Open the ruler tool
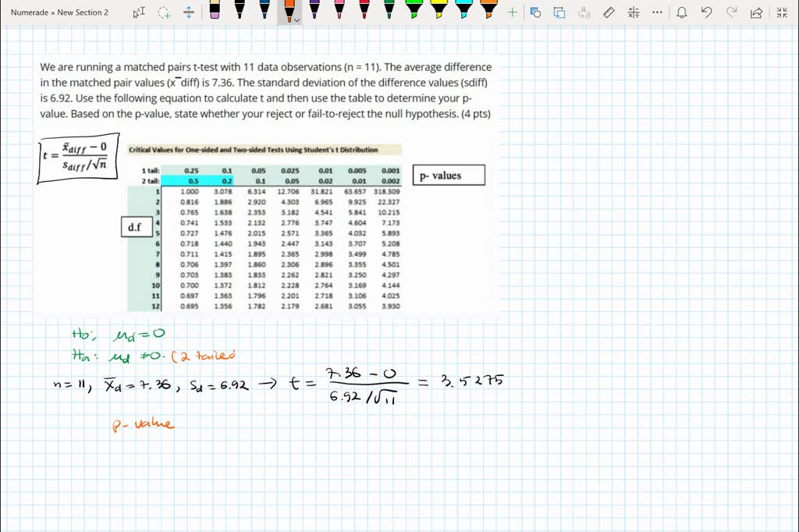 [608, 12]
